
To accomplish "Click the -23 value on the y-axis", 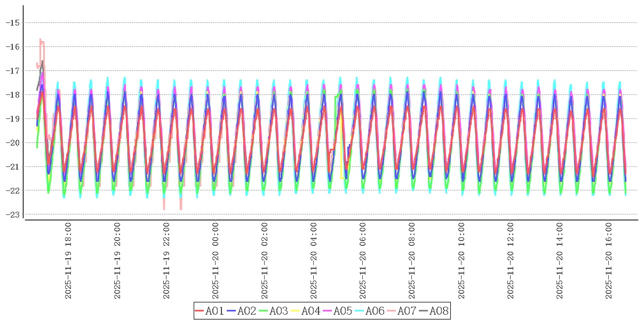I will pos(12,214).
